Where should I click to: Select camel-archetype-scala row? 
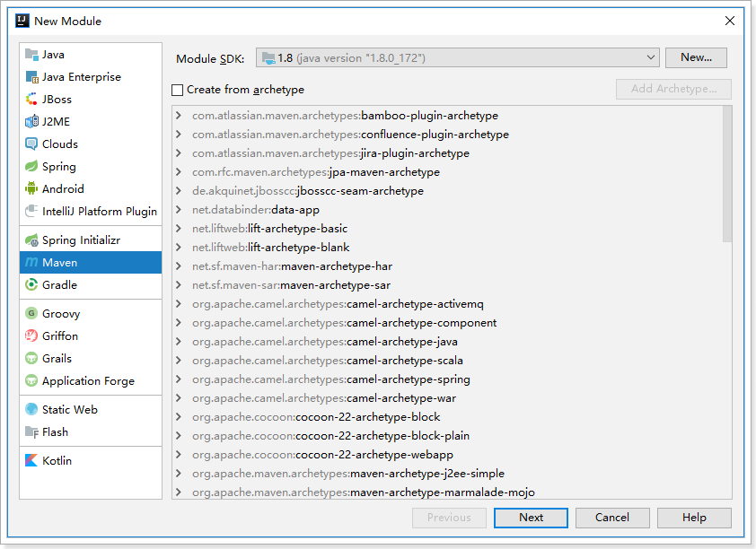point(447,361)
